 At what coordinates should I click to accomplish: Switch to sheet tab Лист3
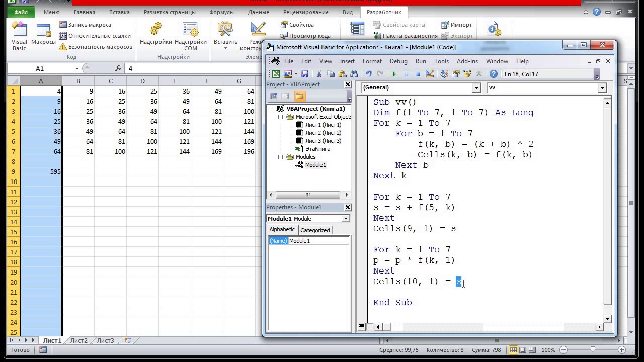point(106,340)
